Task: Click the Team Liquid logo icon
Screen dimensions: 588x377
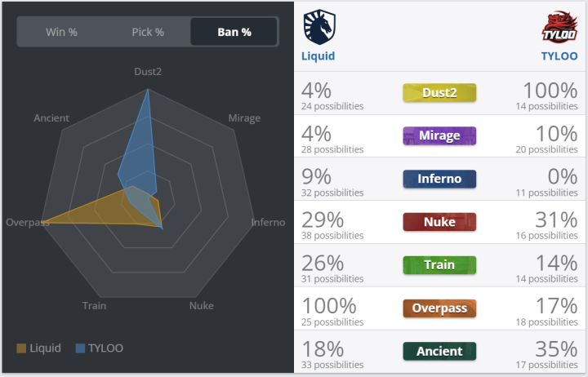Action: (318, 27)
